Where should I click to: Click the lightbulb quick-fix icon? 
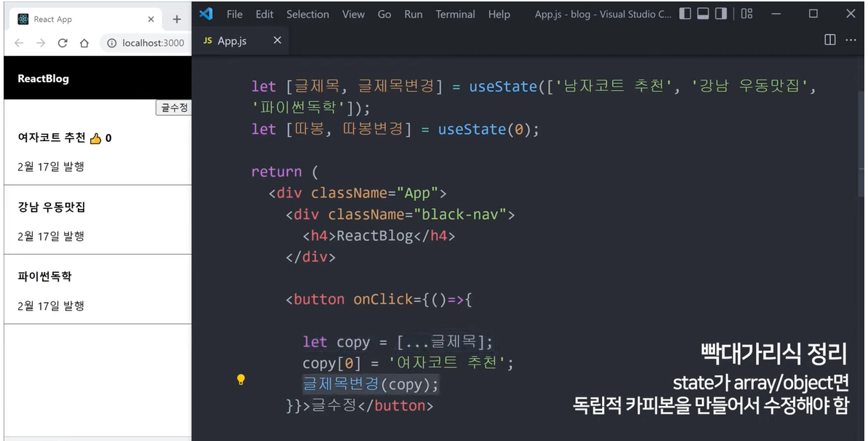click(x=241, y=379)
